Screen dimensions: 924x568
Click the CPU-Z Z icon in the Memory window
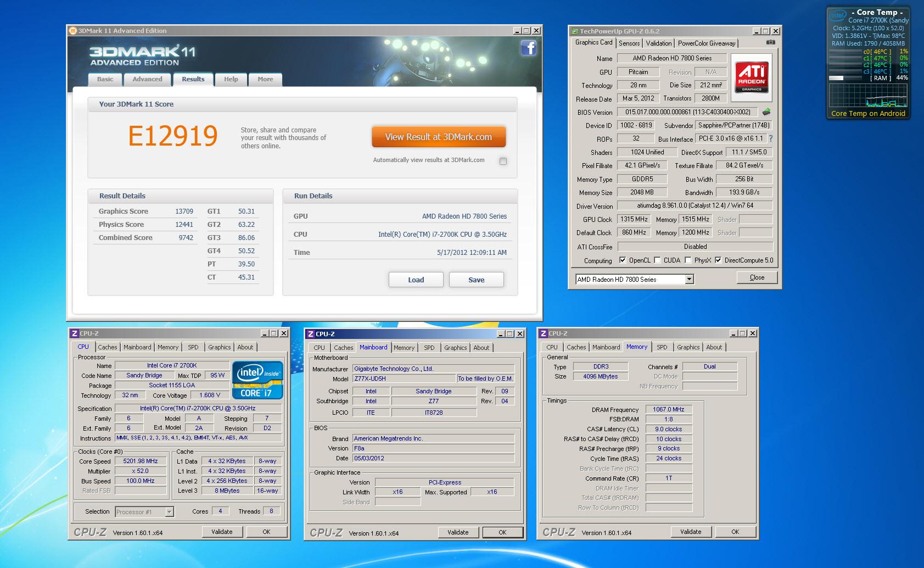pos(544,333)
